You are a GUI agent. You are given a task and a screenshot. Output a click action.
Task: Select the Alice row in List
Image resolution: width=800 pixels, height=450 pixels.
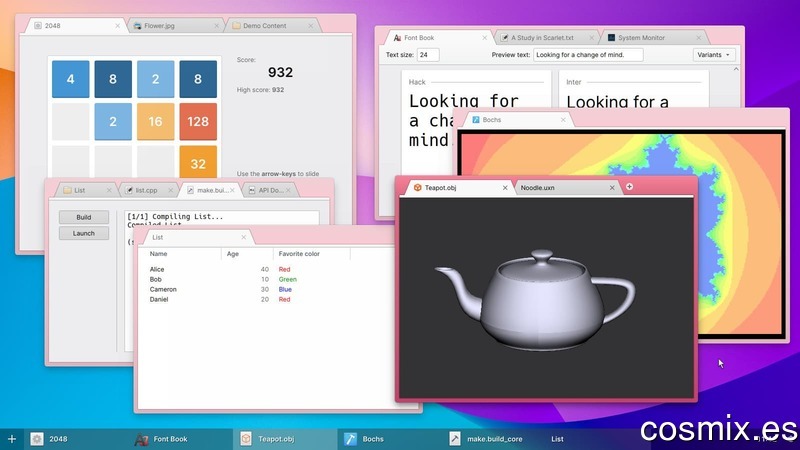click(265, 269)
